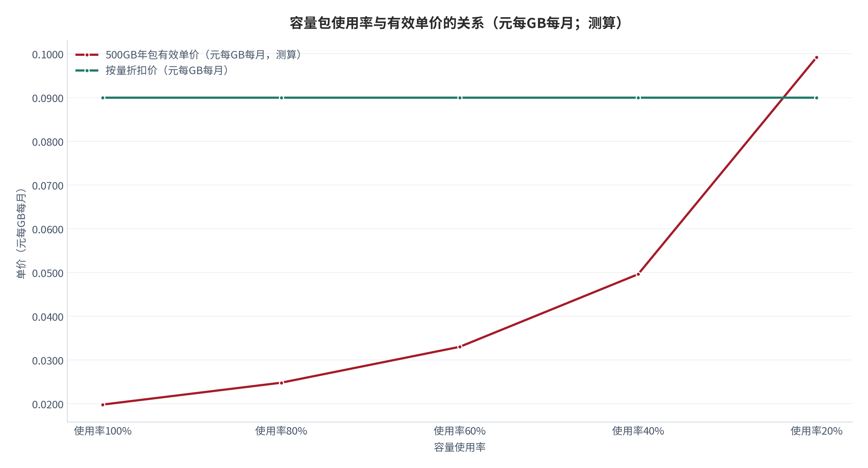
Task: Click x-axis label 使用率80%
Action: click(281, 431)
